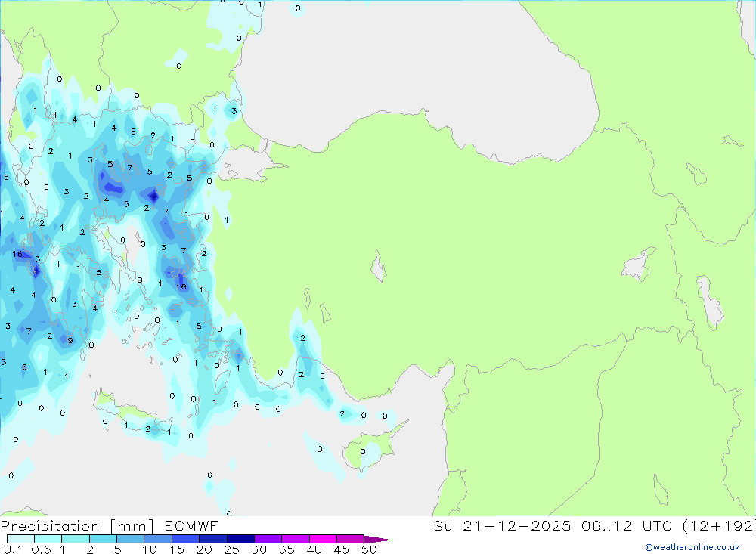This screenshot has height=554, width=756.
Task: Click the legend arrow for values above 50
Action: [x=378, y=539]
